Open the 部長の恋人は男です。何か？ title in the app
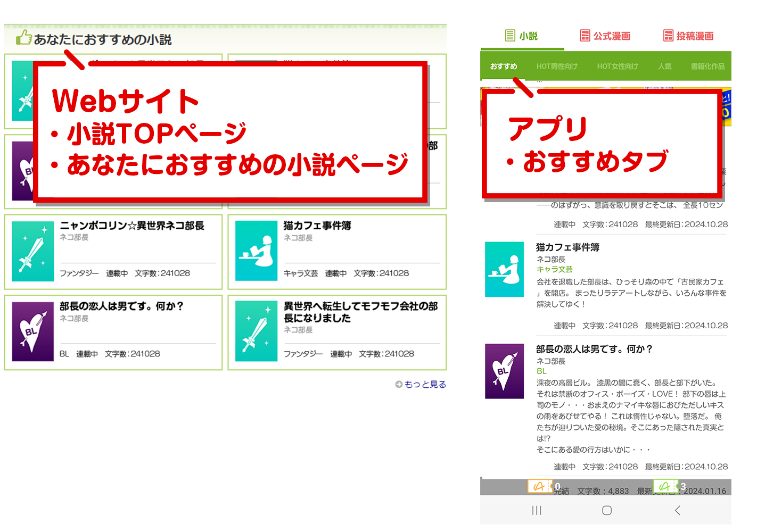 [594, 349]
